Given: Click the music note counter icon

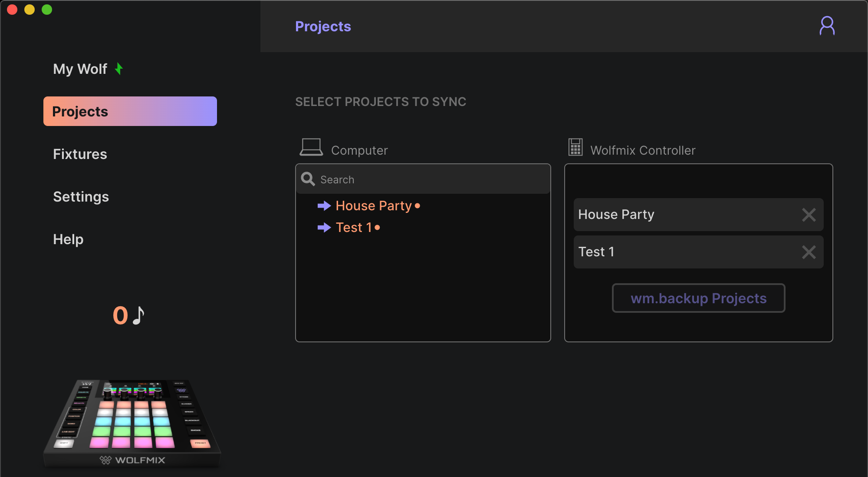Looking at the screenshot, I should coord(138,315).
